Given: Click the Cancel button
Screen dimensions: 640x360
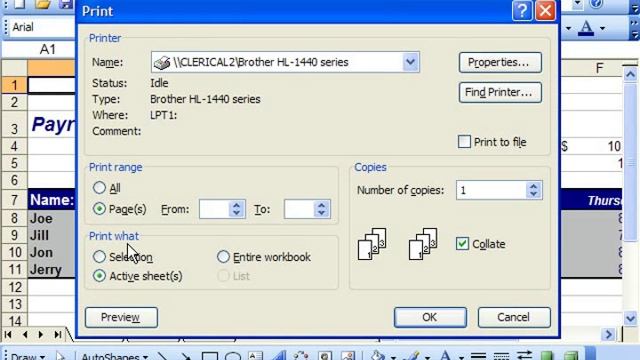Looking at the screenshot, I should click(514, 317).
